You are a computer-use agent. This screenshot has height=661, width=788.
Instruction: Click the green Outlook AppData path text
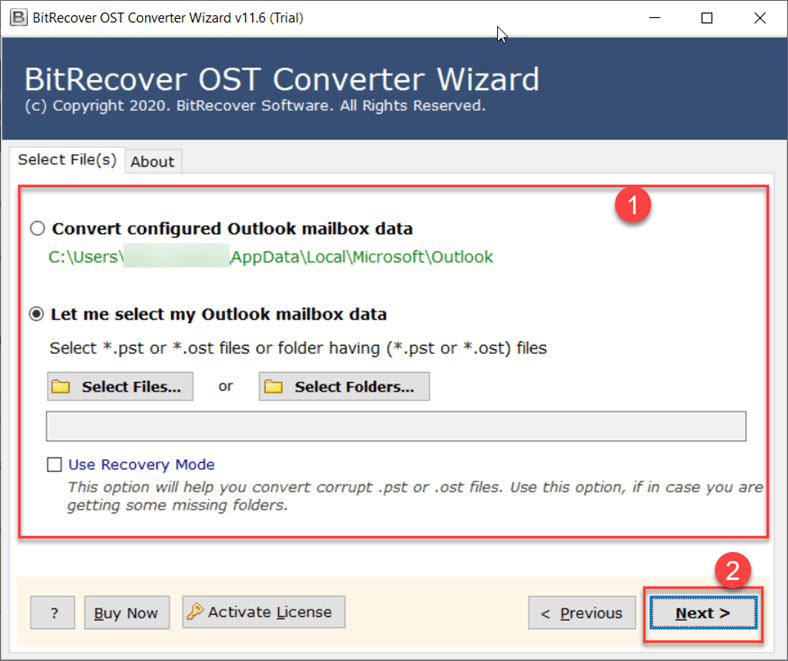click(x=270, y=257)
